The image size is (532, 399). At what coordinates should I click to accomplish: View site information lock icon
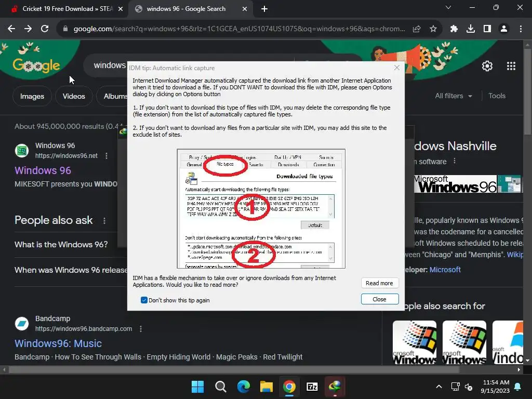[65, 29]
